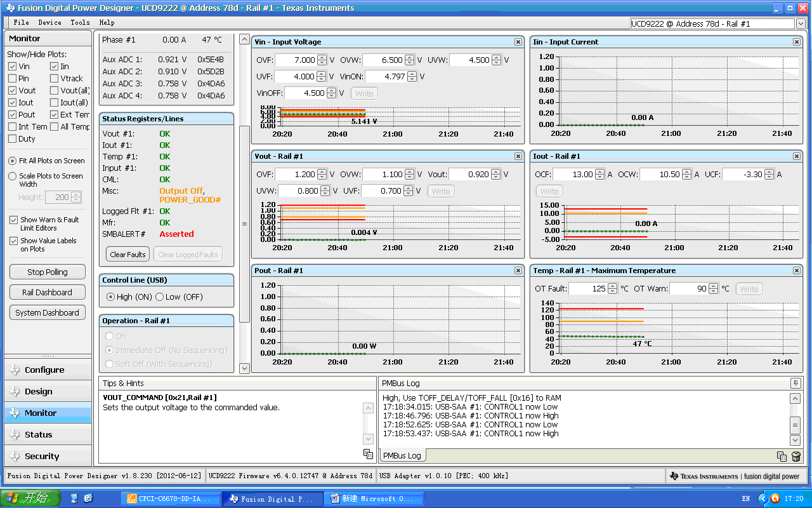
Task: Click the Iout OCF value stepper arrows
Action: 600,175
